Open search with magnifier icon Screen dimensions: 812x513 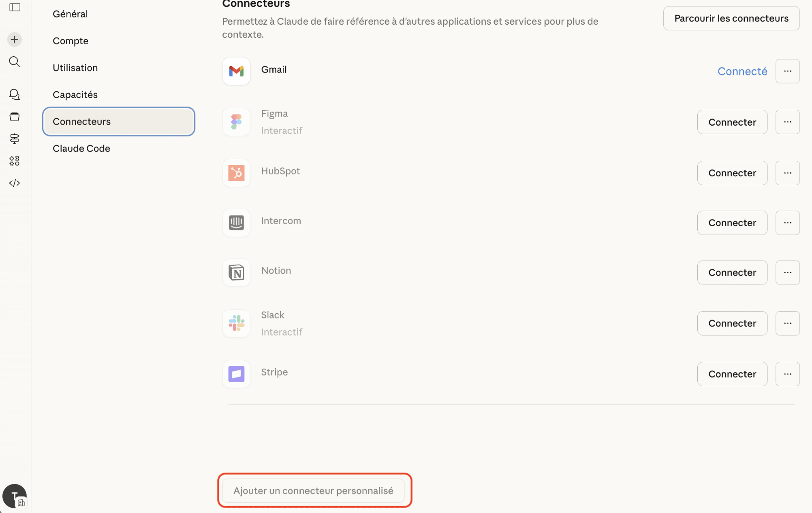15,62
